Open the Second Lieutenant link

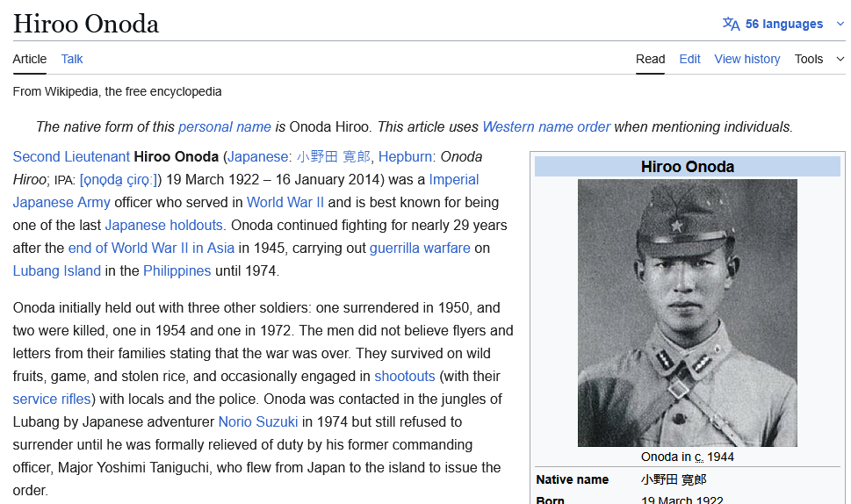click(x=71, y=157)
